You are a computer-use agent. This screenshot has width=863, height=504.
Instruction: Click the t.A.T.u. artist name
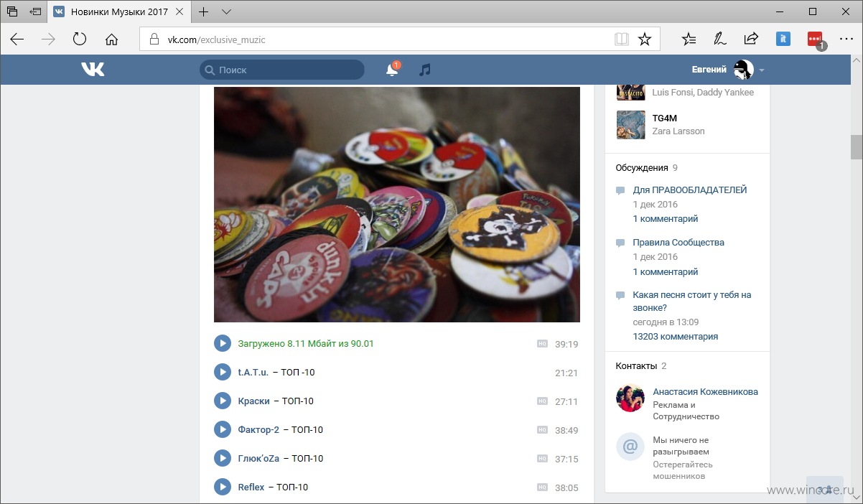pyautogui.click(x=253, y=373)
